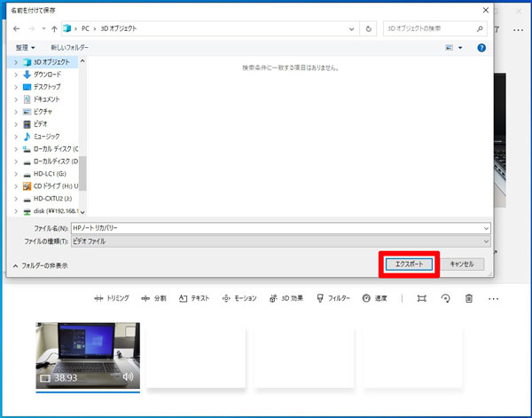Click the change view icon

449,48
